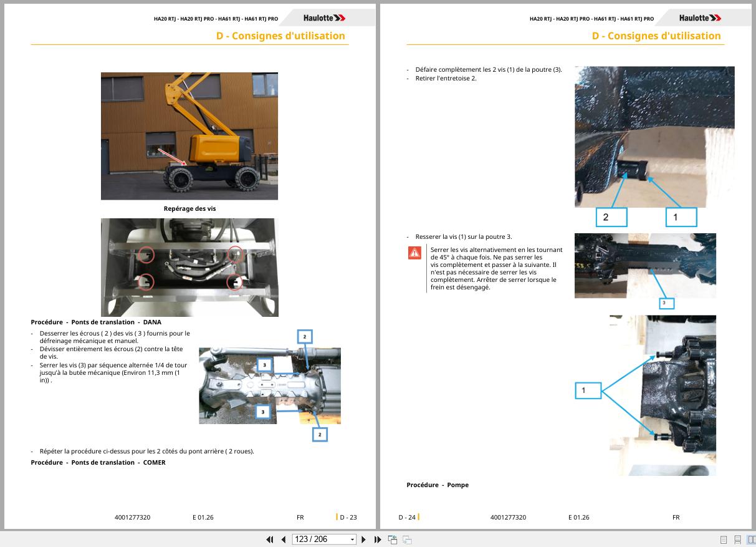Click 'Resserer la vis (1) sur la poutre 3.'
The height and width of the screenshot is (547, 756).
(463, 236)
